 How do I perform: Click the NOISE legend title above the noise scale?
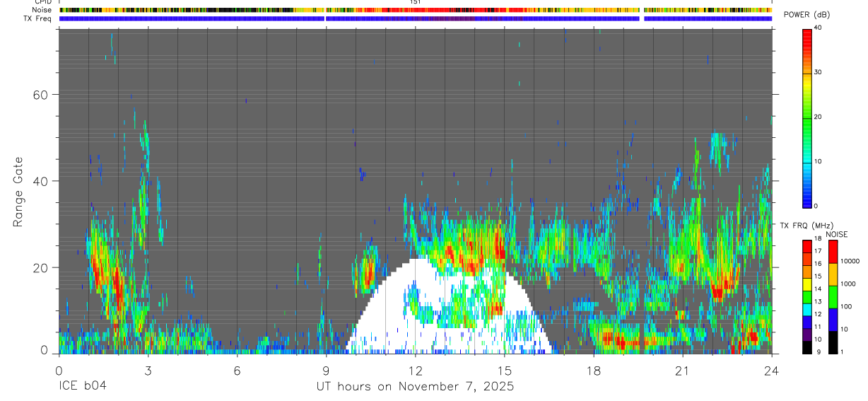pos(838,234)
